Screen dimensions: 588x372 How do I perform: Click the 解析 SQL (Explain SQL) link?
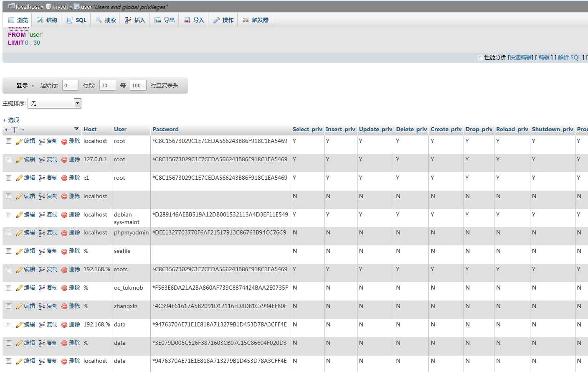tap(569, 57)
